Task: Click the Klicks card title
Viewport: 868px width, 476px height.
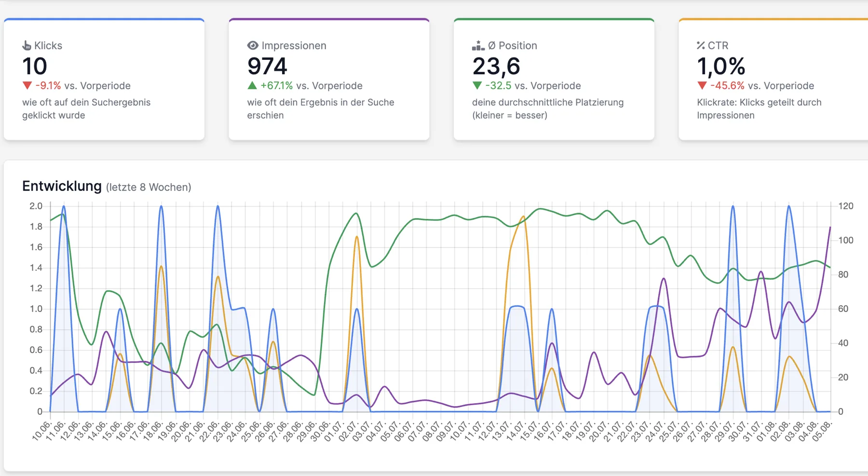Action: 48,45
